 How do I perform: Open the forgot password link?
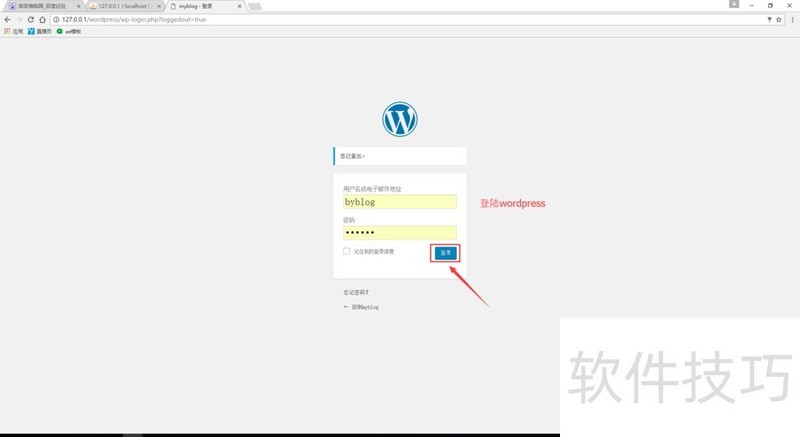coord(356,292)
